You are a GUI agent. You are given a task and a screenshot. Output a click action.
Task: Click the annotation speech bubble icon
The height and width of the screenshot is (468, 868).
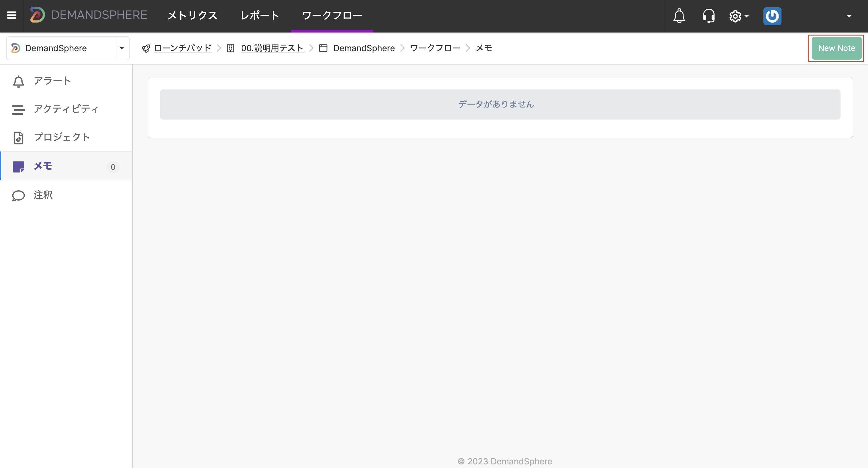[x=18, y=196]
